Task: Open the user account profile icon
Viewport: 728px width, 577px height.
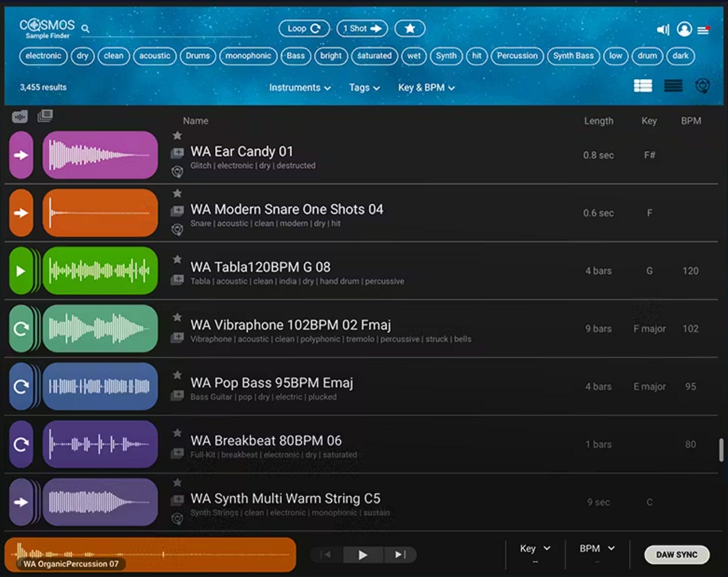Action: [x=685, y=29]
